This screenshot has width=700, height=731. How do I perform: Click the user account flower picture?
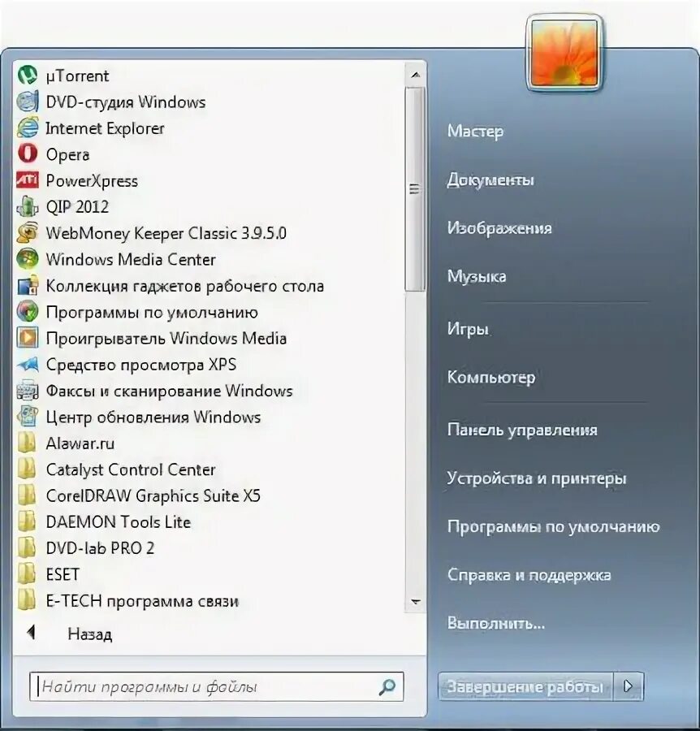click(564, 54)
